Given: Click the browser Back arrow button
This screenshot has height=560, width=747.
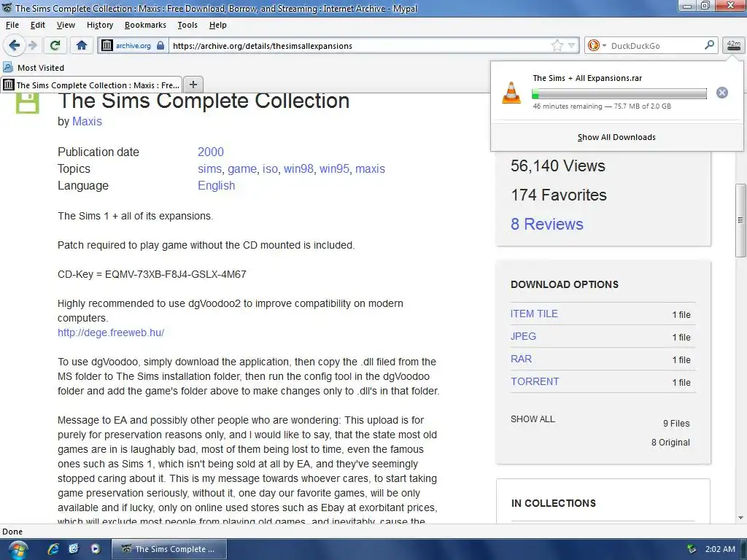Looking at the screenshot, I should 14,45.
